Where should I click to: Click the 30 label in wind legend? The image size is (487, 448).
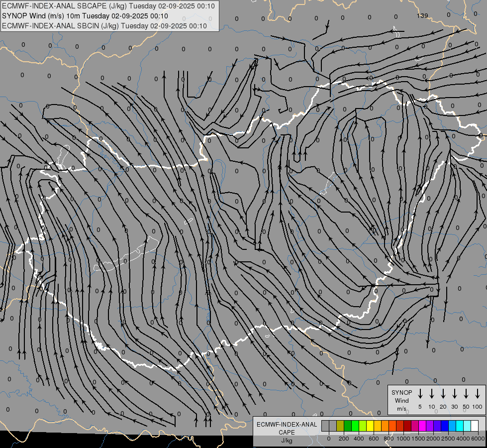pyautogui.click(x=454, y=407)
